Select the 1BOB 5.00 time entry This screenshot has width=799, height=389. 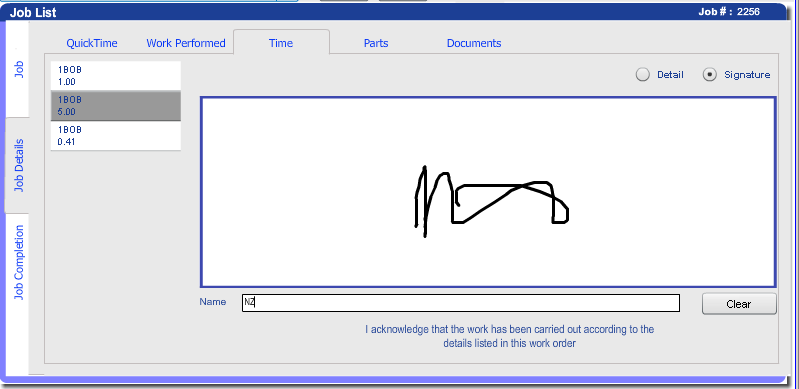click(116, 106)
